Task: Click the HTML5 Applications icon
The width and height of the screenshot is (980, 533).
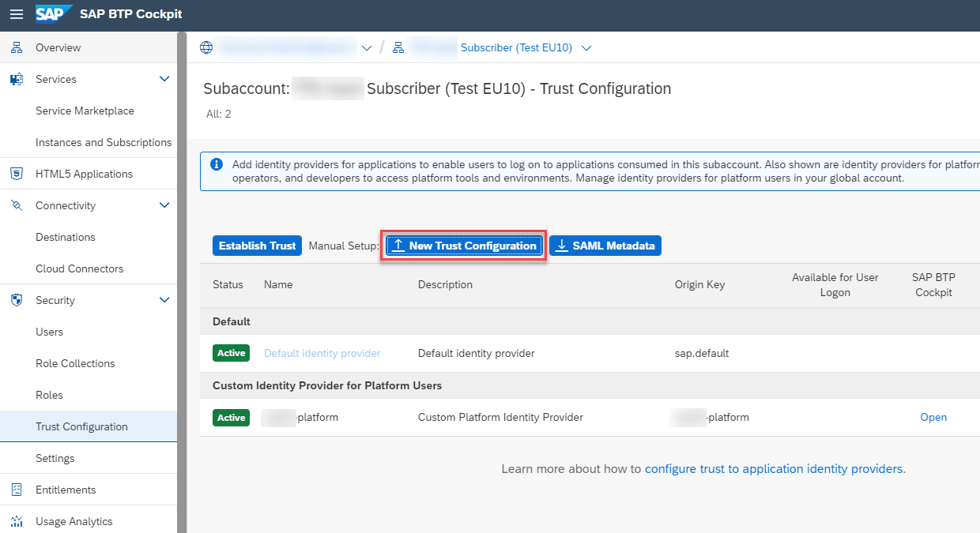Action: tap(17, 174)
